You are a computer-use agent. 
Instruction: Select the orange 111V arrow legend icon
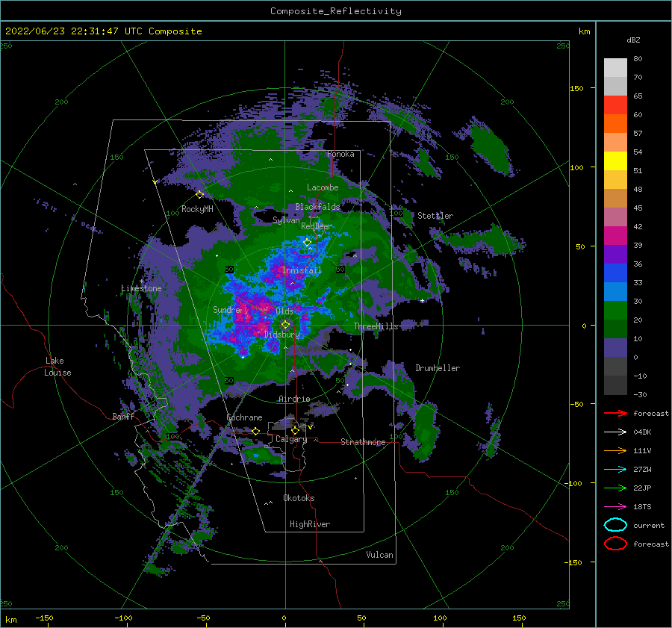tap(615, 450)
